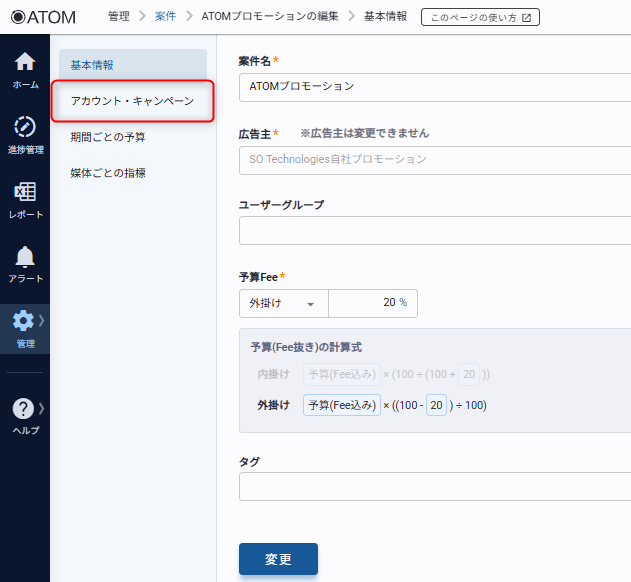Click the 案件名 text field
The height and width of the screenshot is (582, 631).
[435, 87]
